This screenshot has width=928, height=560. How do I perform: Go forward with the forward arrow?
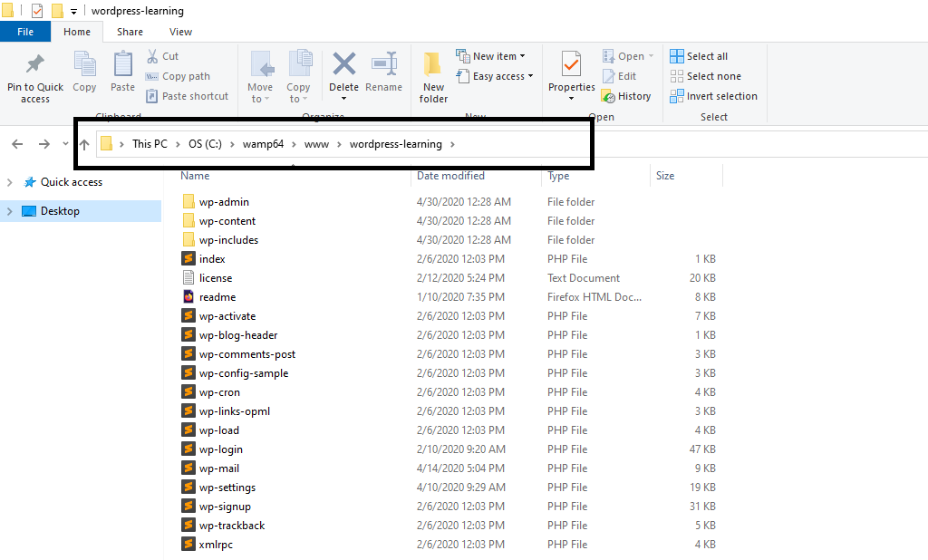point(43,144)
